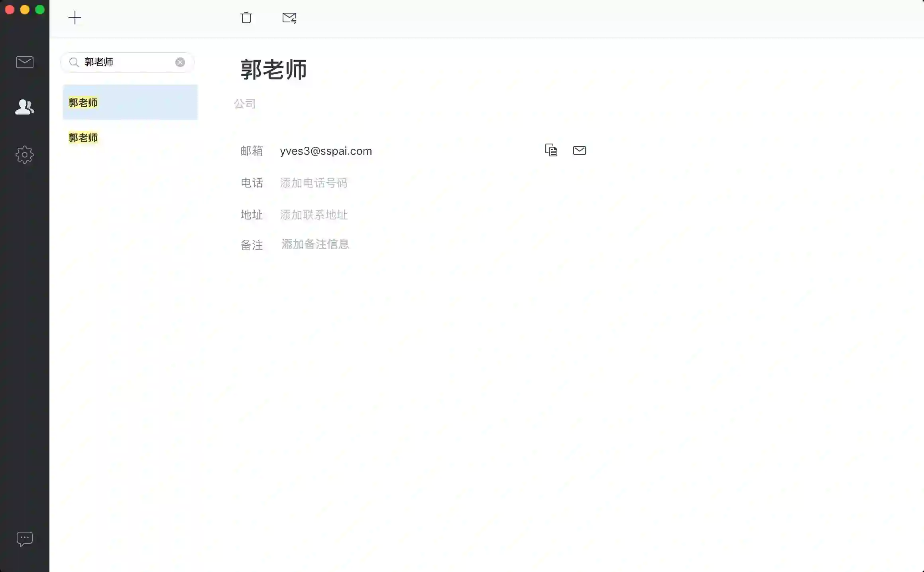
Task: Click the envelope icon in the top toolbar
Action: coord(289,18)
